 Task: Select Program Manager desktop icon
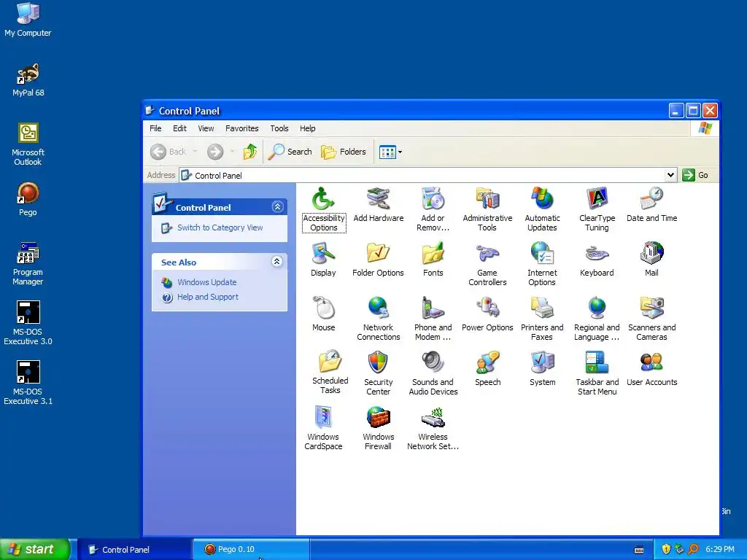pos(28,263)
